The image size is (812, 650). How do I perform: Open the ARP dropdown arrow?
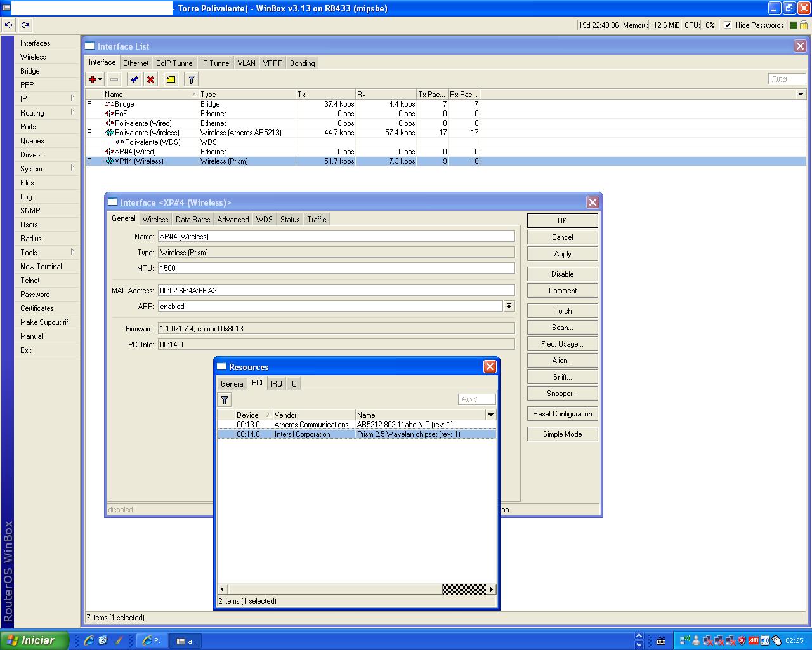(x=509, y=307)
